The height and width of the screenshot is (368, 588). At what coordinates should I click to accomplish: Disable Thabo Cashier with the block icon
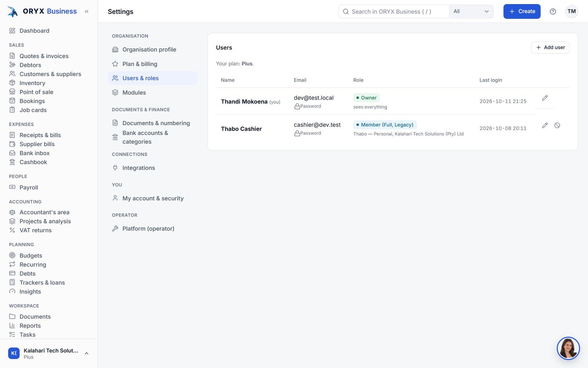557,125
